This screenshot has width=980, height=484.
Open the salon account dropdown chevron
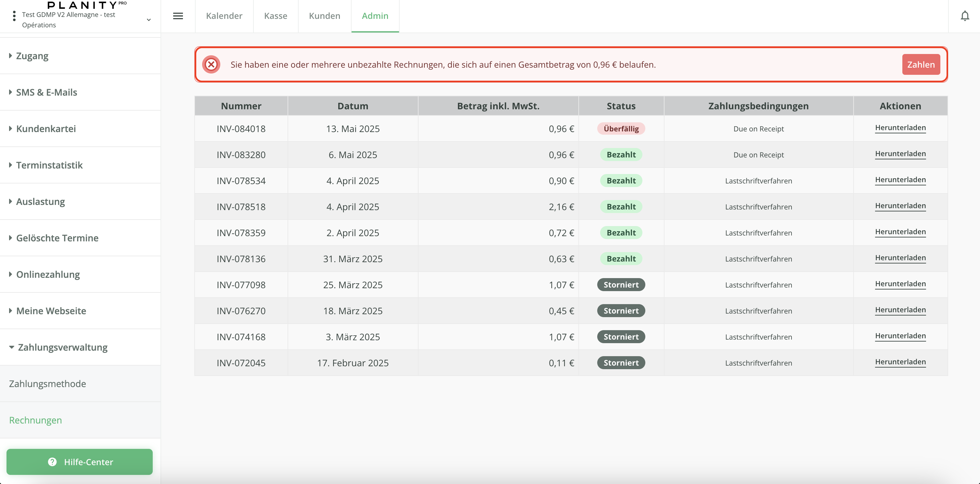(149, 20)
